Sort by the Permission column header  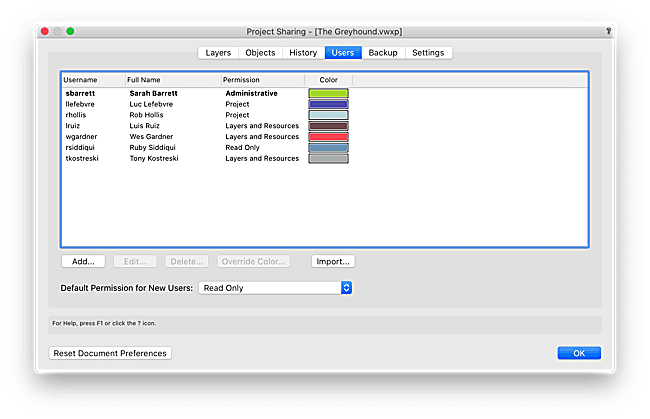tap(263, 80)
